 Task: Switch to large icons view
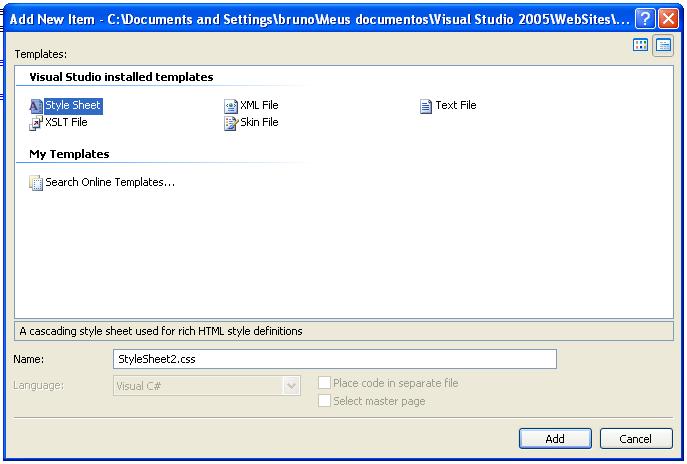[641, 45]
